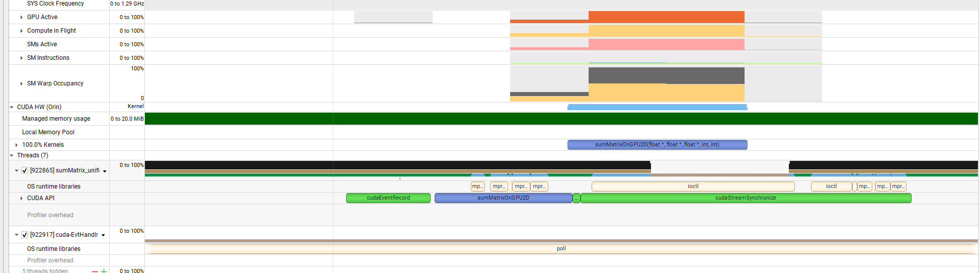Expand the 100.0% Kernels row
Screen dimensions: 980x273
(17, 145)
